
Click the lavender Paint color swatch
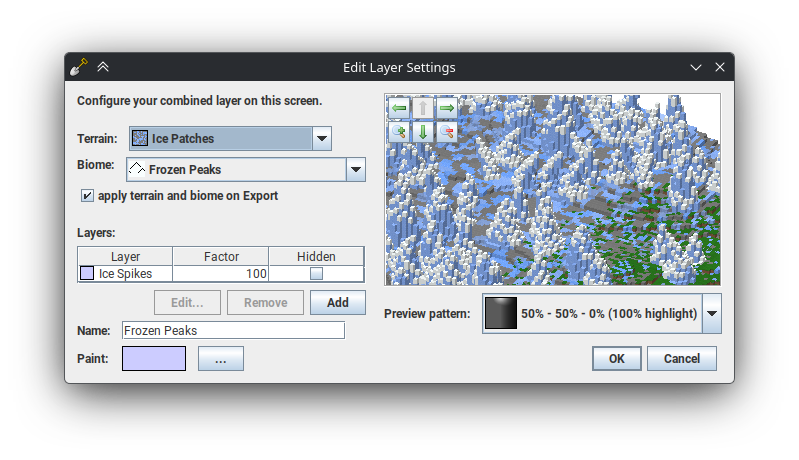pos(154,358)
